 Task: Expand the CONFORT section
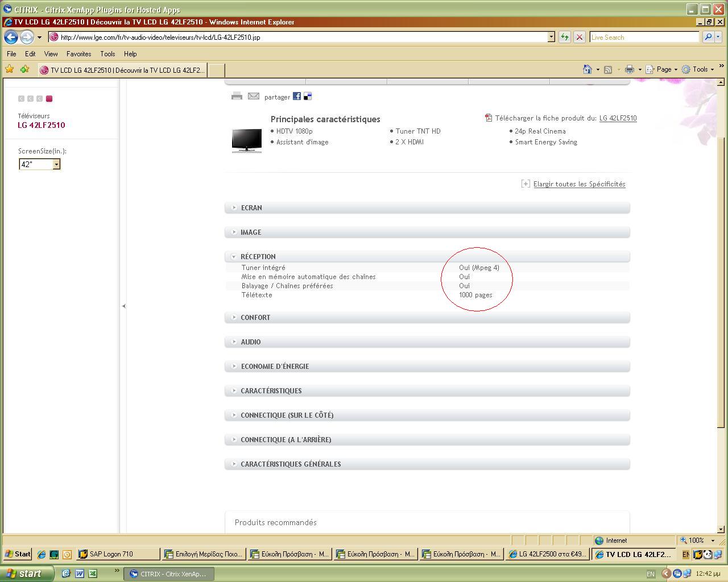click(427, 317)
